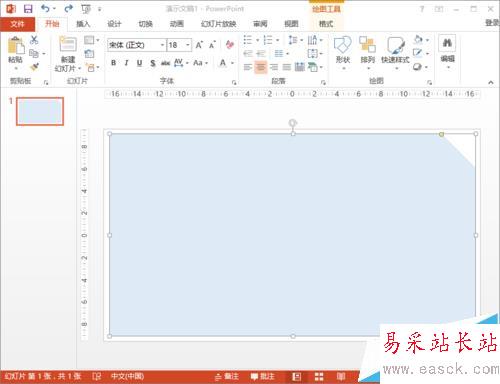Click the font color A button
The height and width of the screenshot is (384, 500).
(x=223, y=63)
